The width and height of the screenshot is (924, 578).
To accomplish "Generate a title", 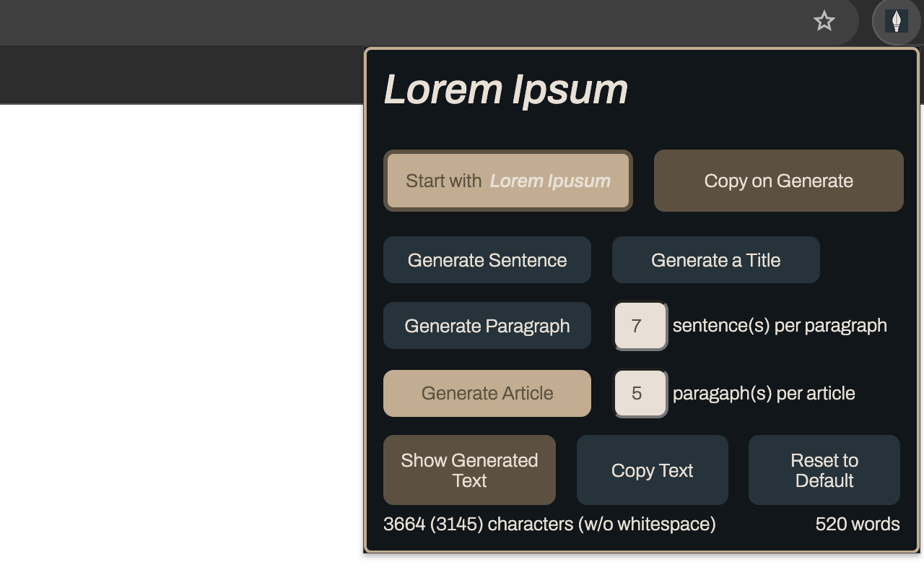I will pos(715,259).
